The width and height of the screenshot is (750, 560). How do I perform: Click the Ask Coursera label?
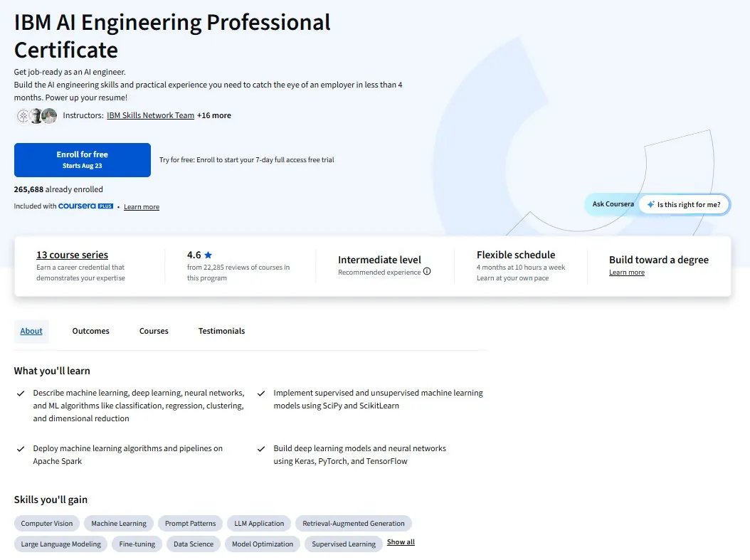[613, 204]
